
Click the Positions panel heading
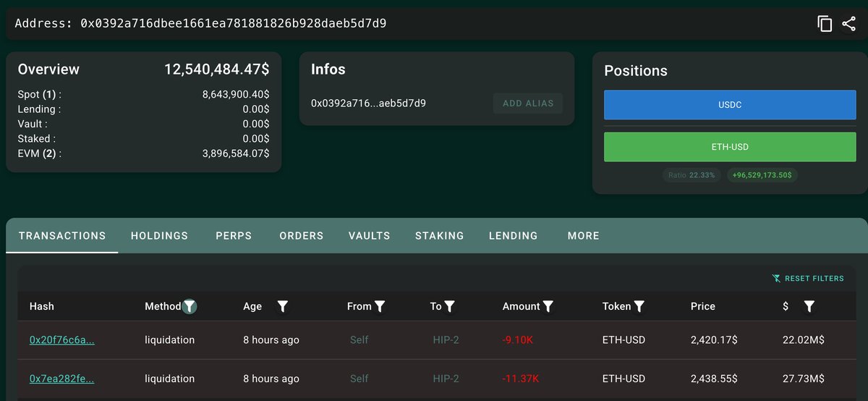coord(636,71)
